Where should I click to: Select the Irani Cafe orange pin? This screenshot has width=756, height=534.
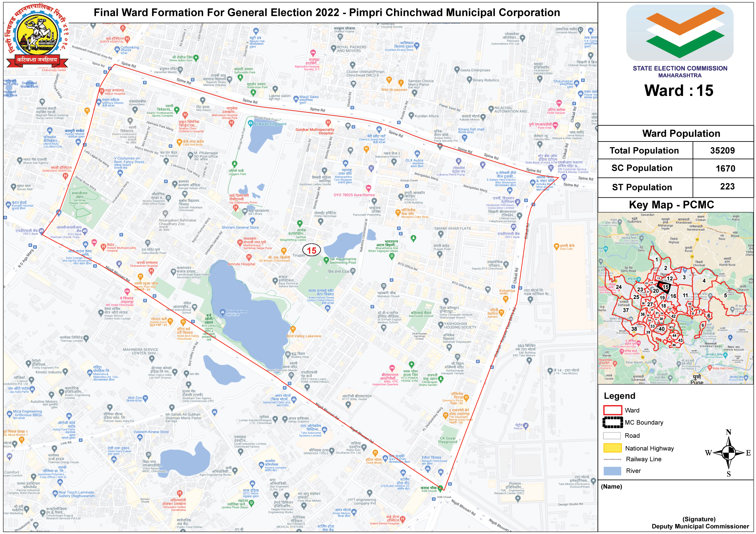tap(557, 246)
